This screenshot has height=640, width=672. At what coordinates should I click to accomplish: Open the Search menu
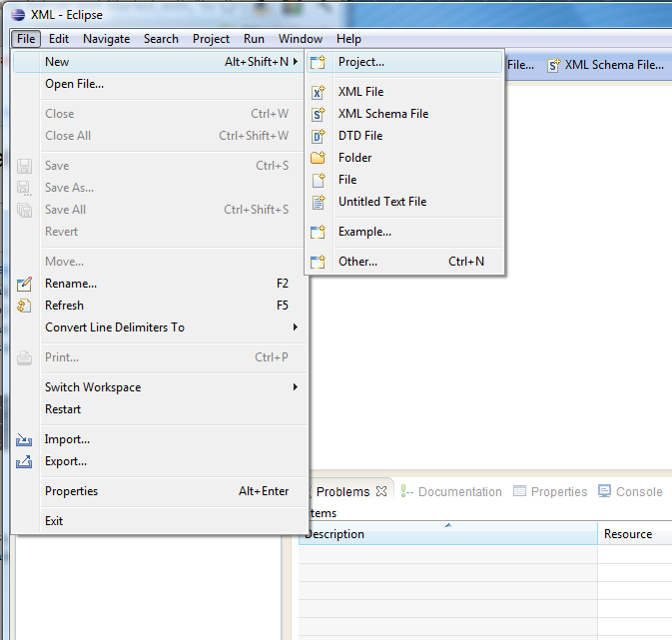[161, 39]
